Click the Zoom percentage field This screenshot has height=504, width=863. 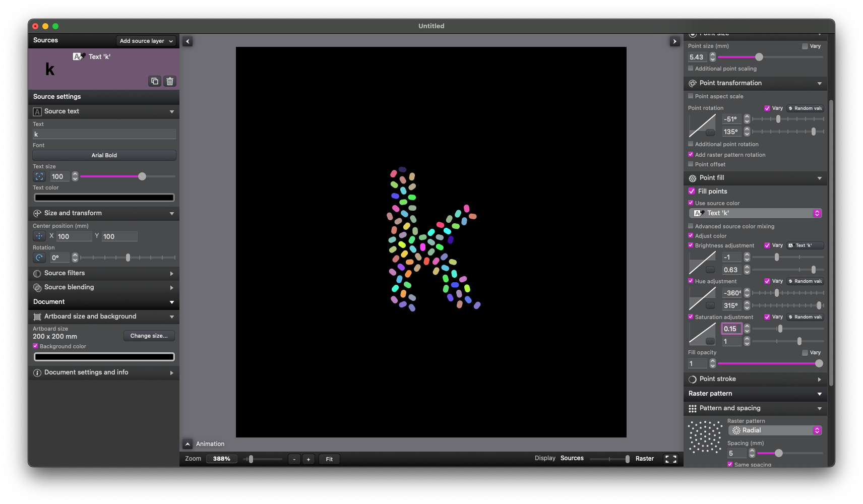point(221,459)
